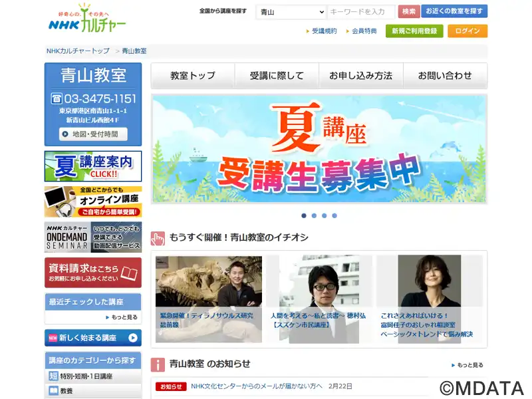
Task: Click the 03-3475-1151 phone number
Action: pos(100,98)
